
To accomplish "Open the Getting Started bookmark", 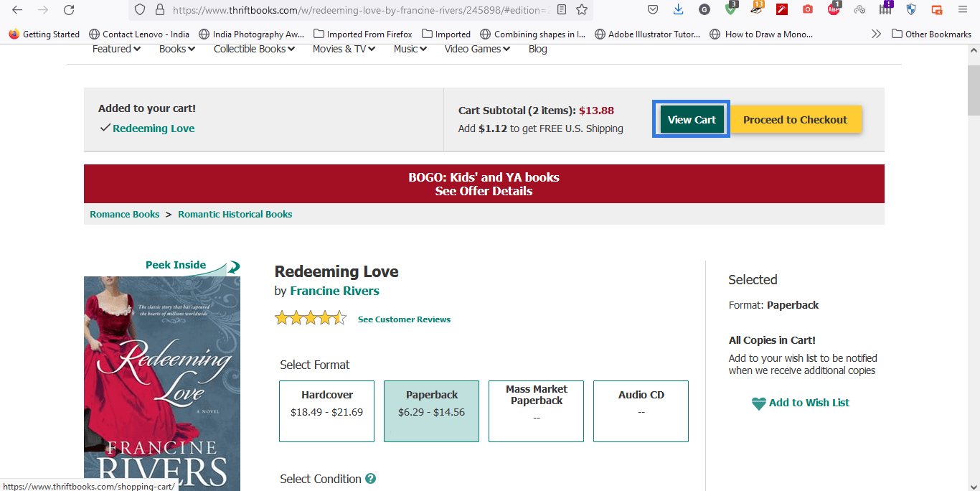I will pos(44,34).
